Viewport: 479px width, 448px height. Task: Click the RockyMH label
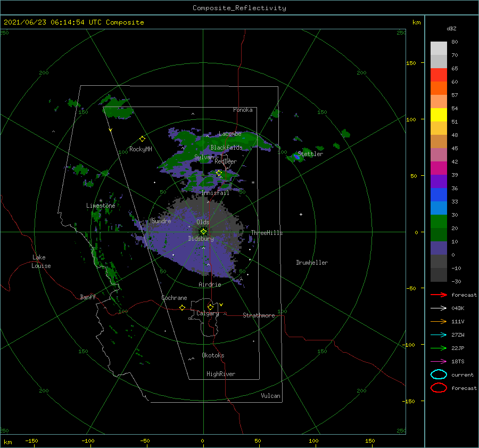coord(141,149)
